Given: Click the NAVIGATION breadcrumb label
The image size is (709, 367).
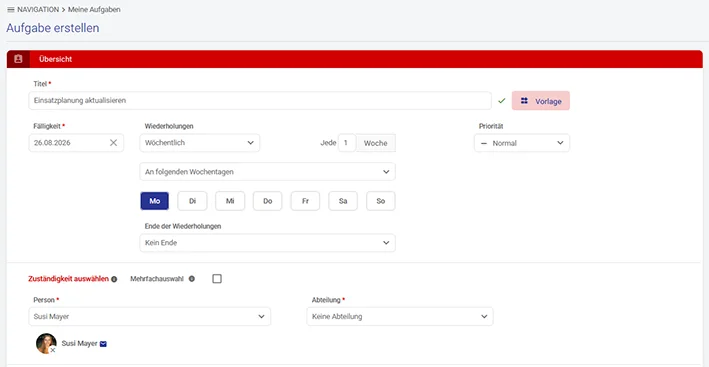Looking at the screenshot, I should [x=38, y=9].
